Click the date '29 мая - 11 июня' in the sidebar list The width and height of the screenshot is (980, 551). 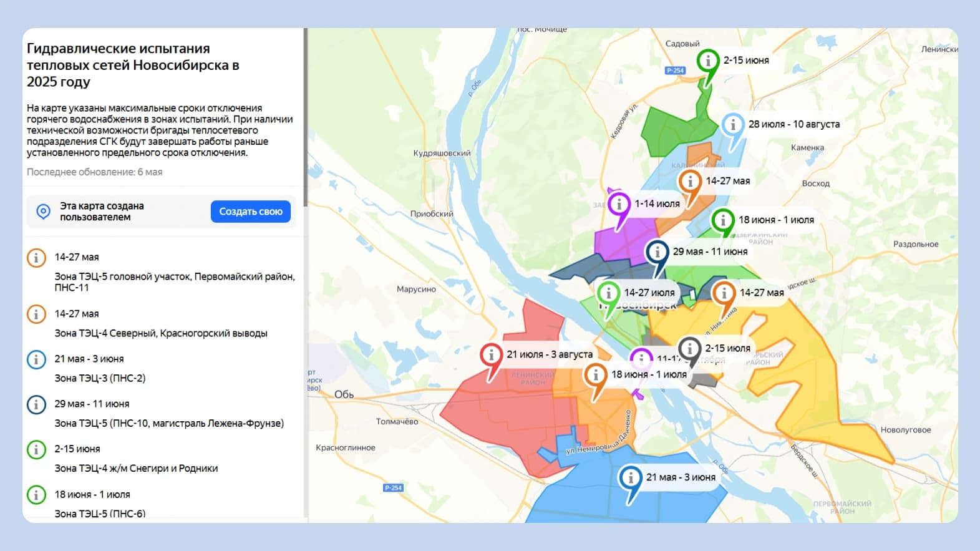tap(92, 404)
